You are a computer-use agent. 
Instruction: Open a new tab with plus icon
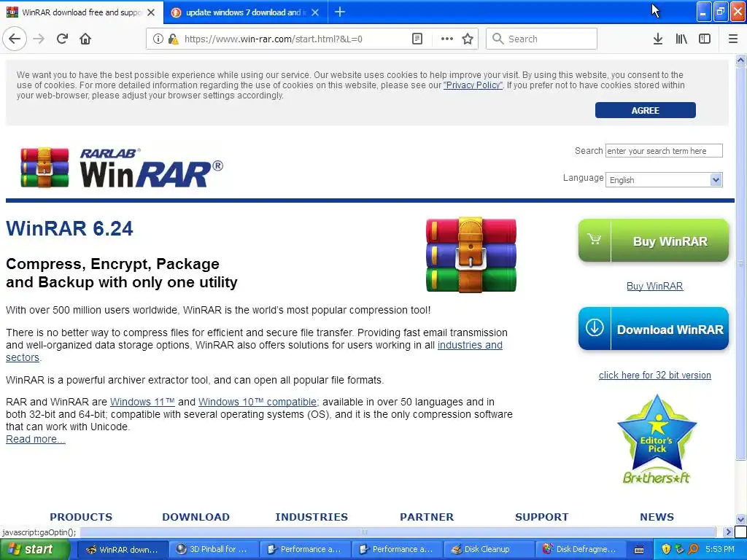[340, 12]
